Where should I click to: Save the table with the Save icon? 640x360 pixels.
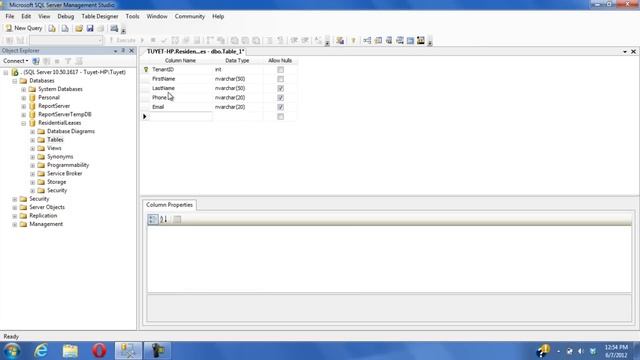[90, 28]
